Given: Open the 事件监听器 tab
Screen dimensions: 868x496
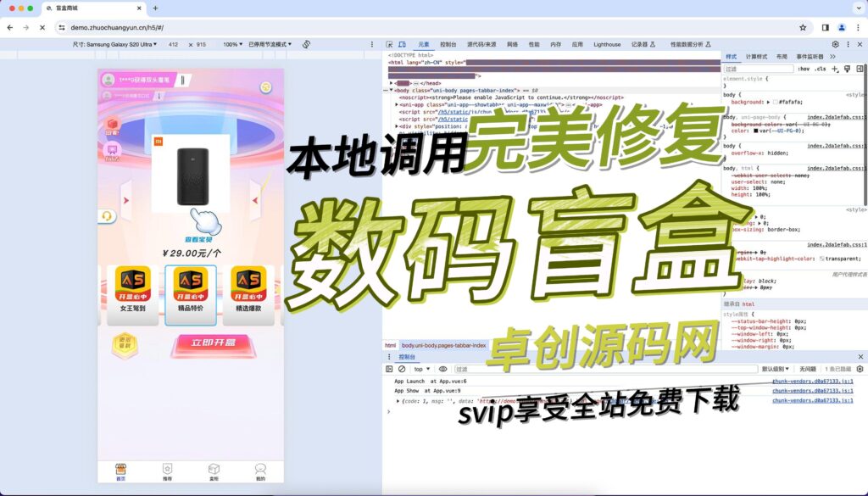Looking at the screenshot, I should tap(810, 57).
